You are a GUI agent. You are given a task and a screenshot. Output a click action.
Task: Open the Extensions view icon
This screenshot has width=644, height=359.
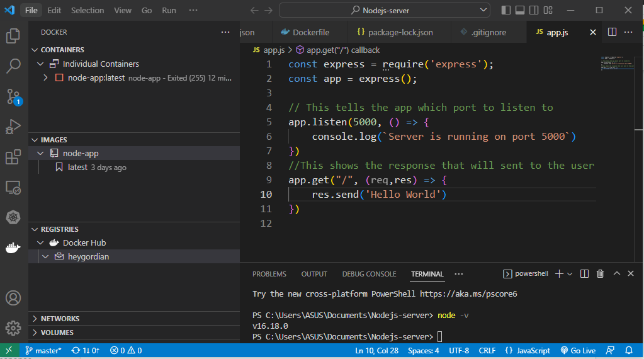13,157
